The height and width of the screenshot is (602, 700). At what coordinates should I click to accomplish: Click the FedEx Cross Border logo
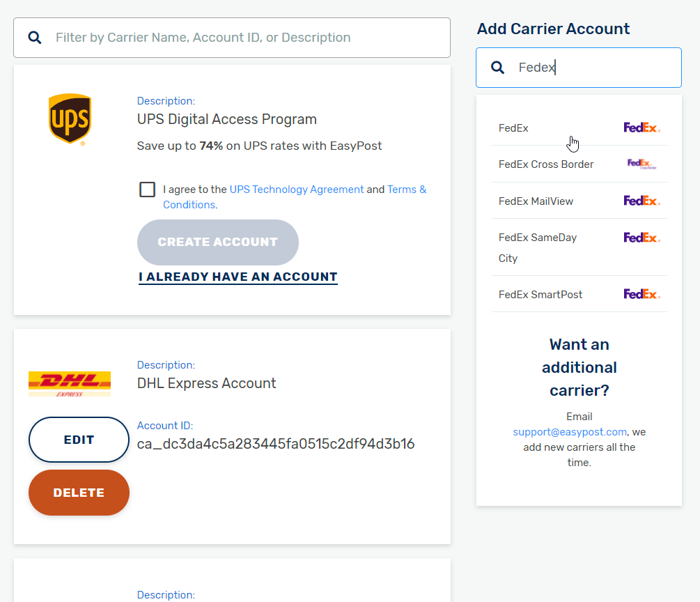tap(641, 164)
